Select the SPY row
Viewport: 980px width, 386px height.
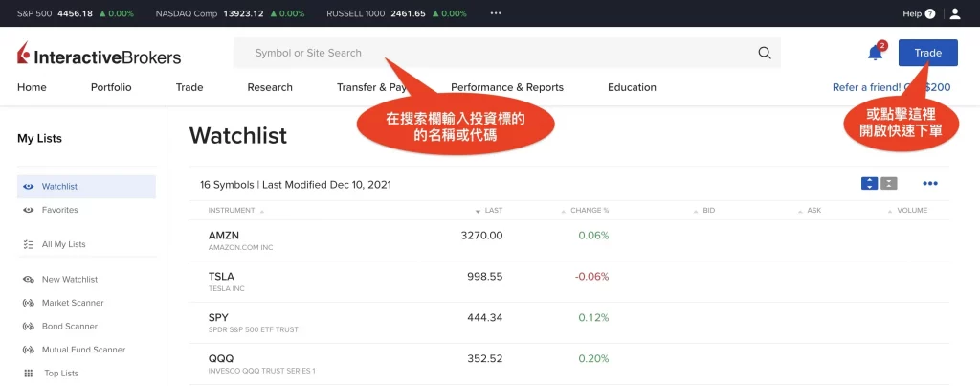[x=568, y=323]
